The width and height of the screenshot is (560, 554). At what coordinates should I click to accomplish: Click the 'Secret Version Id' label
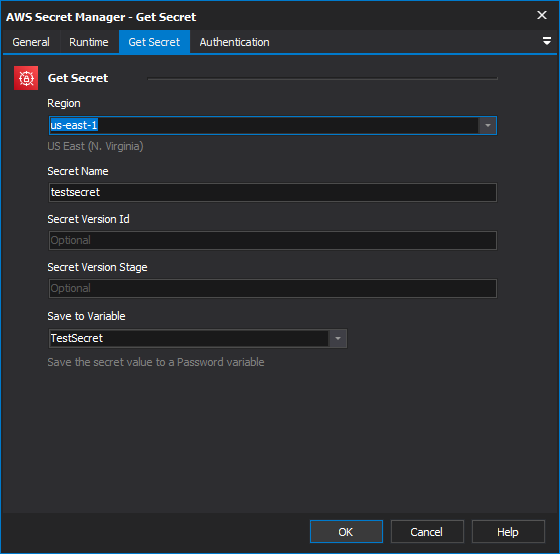click(x=89, y=219)
